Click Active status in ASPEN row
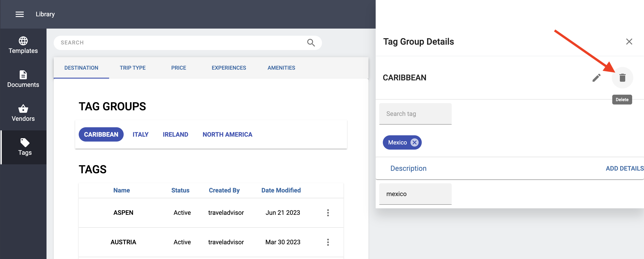644x259 pixels. click(182, 213)
